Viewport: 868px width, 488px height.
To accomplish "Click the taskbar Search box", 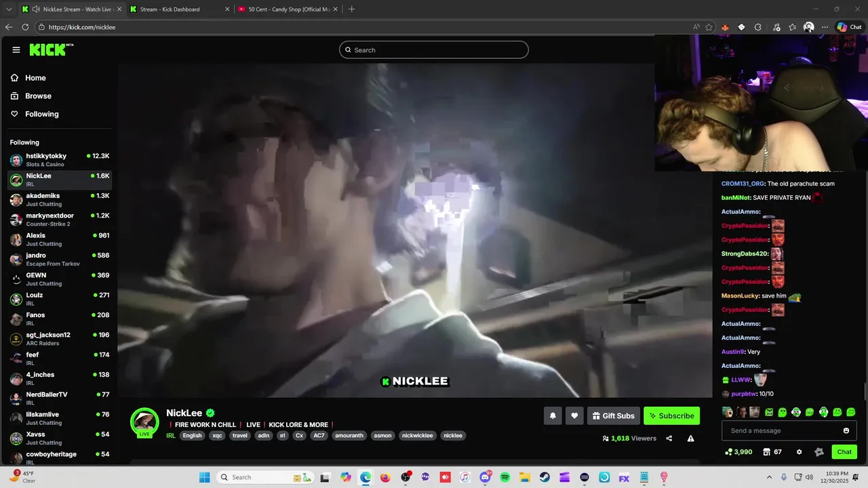I will pos(266,477).
